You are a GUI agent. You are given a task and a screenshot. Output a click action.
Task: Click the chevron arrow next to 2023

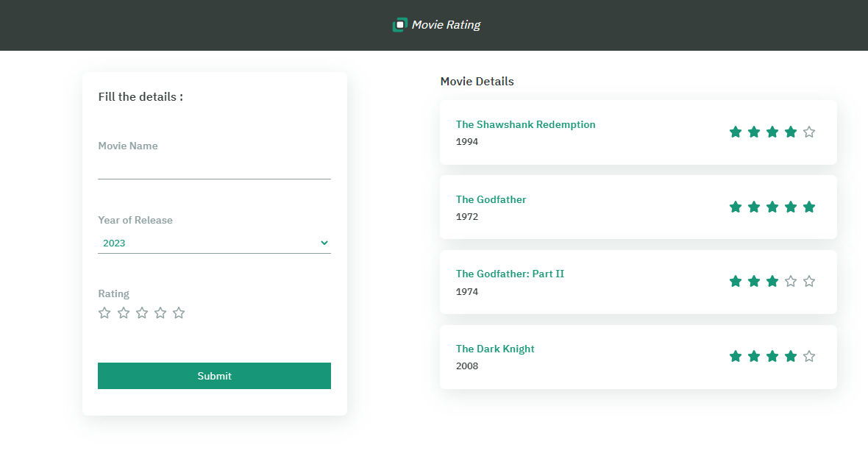[x=324, y=243]
